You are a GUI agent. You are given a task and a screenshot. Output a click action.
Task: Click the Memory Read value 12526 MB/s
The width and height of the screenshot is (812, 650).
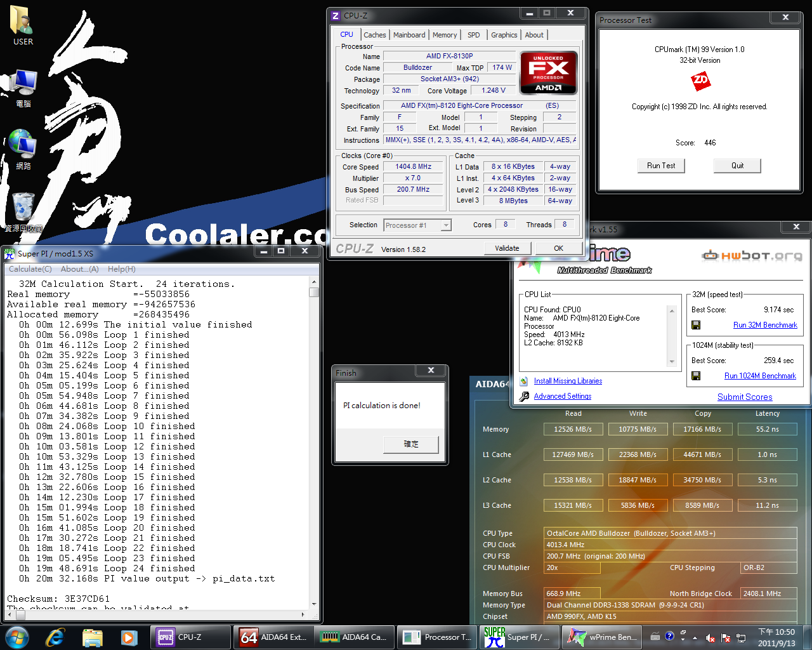coord(573,429)
